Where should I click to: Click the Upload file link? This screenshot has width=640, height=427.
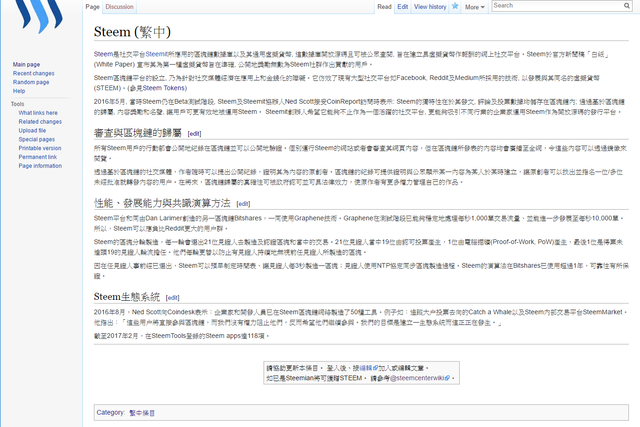click(32, 130)
